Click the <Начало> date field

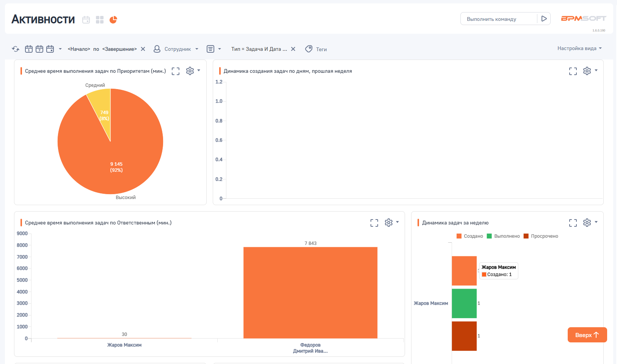click(x=79, y=49)
